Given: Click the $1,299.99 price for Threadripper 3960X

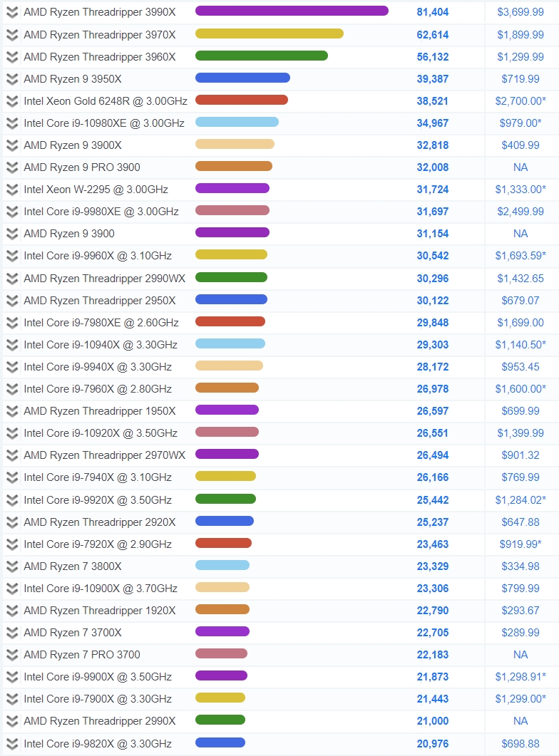Looking at the screenshot, I should click(520, 57).
